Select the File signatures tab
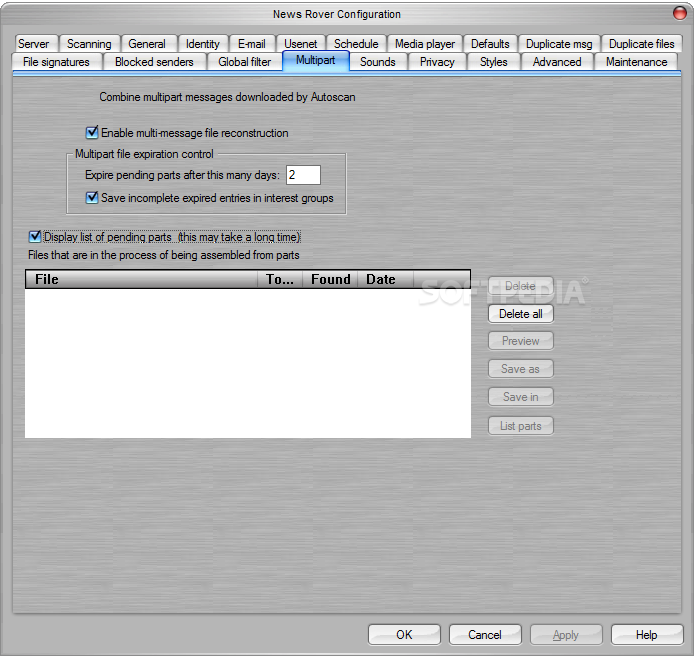694x656 pixels. point(56,62)
